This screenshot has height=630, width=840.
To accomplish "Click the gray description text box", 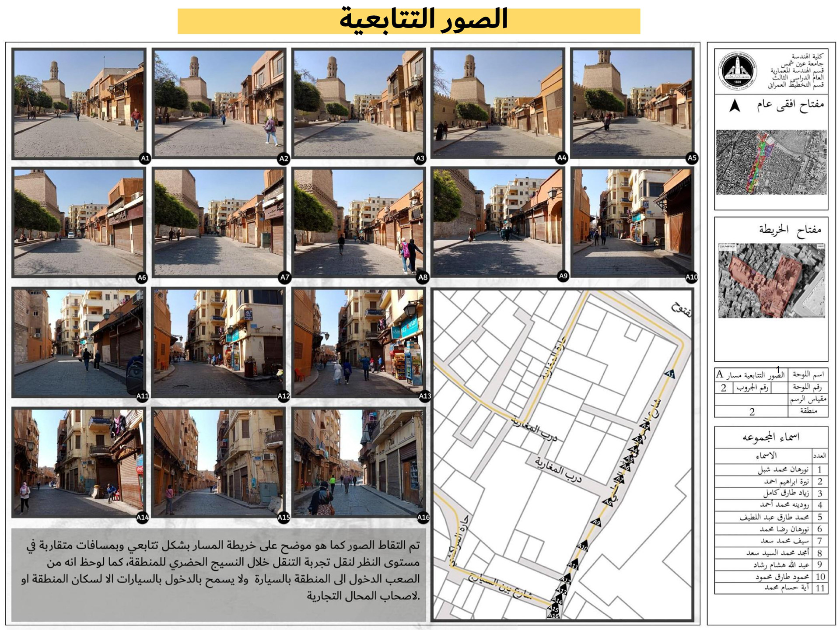I will pyautogui.click(x=218, y=574).
